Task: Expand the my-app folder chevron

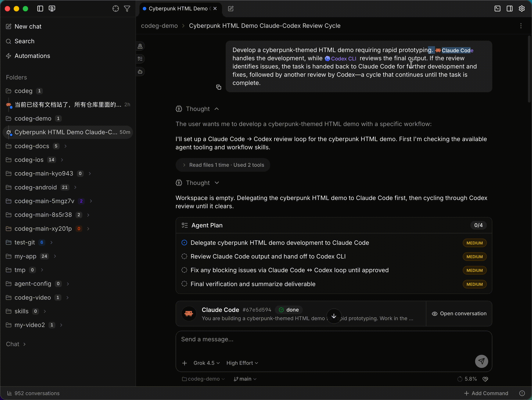Action: (55, 256)
